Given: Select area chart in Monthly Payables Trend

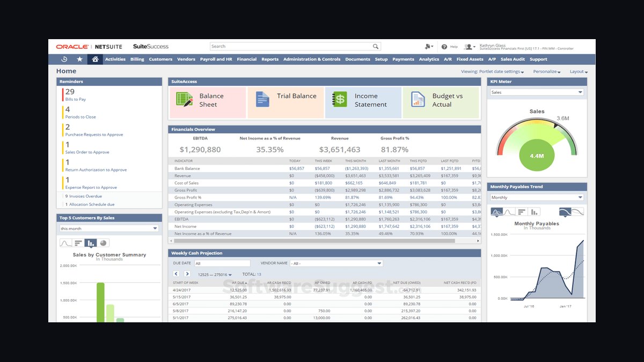Looking at the screenshot, I should (x=497, y=212).
